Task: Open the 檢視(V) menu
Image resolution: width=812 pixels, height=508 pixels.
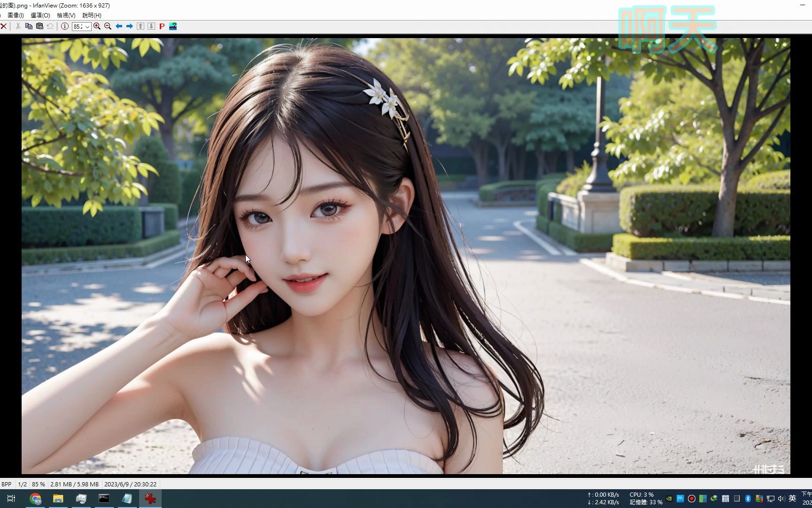Action: point(66,15)
